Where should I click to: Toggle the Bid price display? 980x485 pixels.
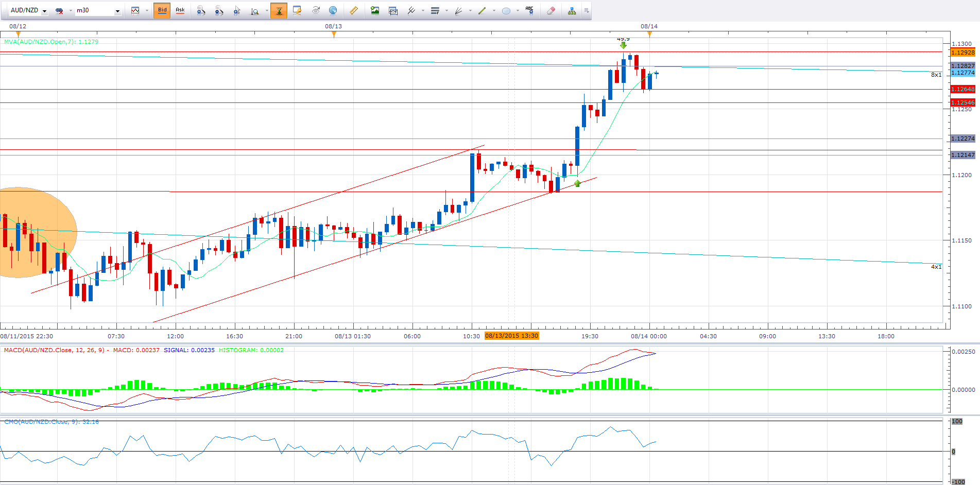(162, 10)
